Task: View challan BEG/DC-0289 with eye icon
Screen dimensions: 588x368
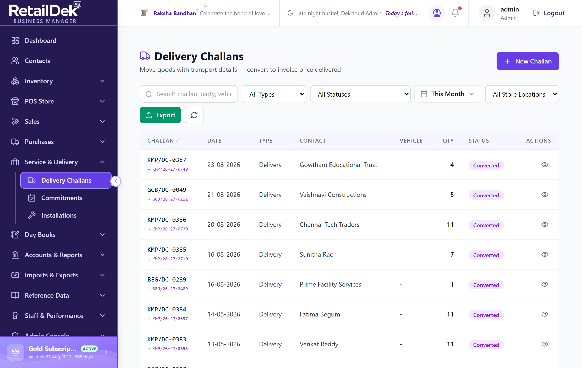Action: tap(545, 284)
